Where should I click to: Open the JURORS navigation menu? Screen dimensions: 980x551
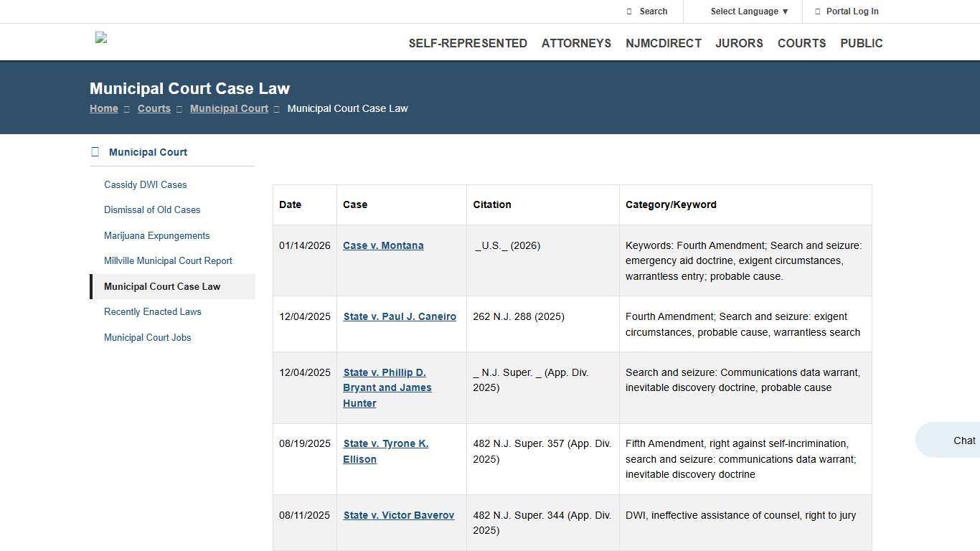click(x=739, y=43)
